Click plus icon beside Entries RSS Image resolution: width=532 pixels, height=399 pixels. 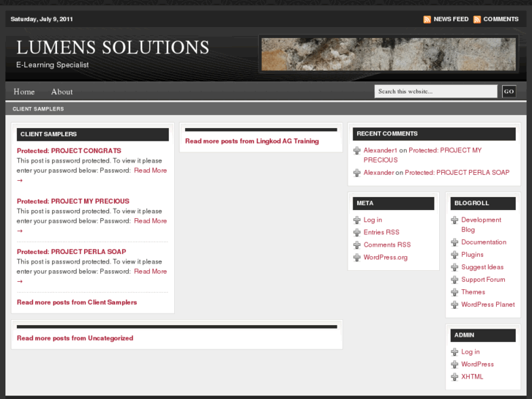[357, 233]
